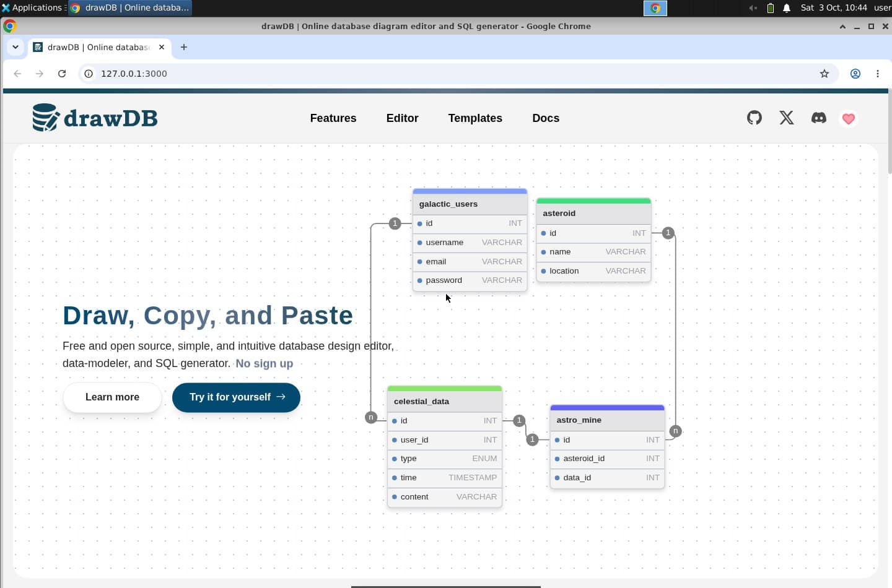
Task: Click the drawDB logo
Action: 95,118
